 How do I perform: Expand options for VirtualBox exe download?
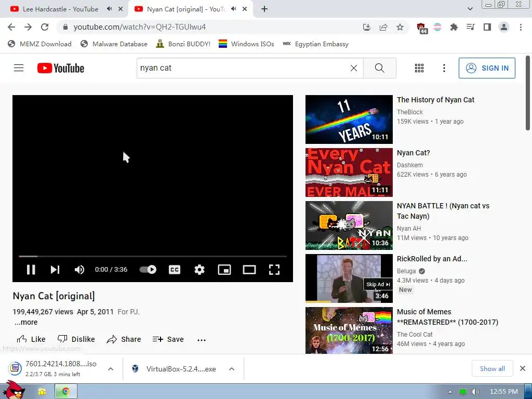[232, 369]
